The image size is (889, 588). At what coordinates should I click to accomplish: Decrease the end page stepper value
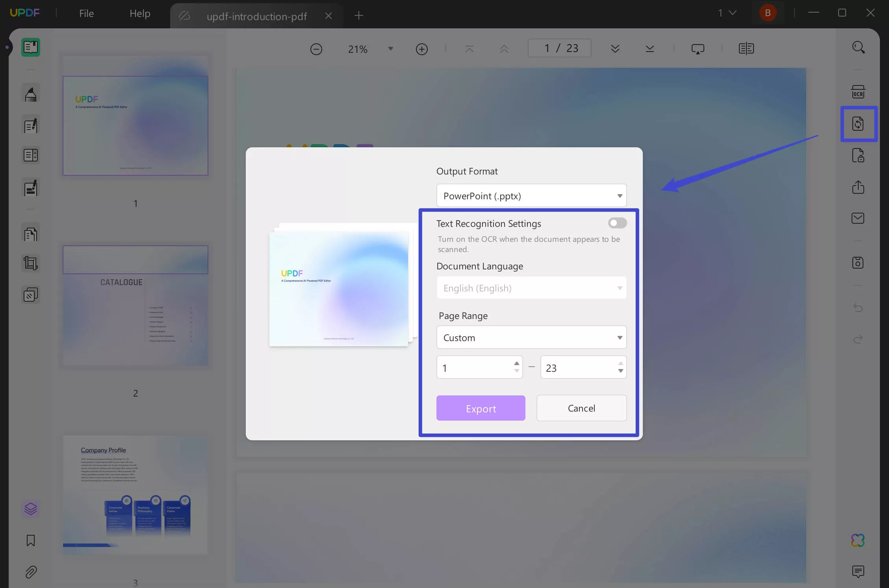click(620, 371)
